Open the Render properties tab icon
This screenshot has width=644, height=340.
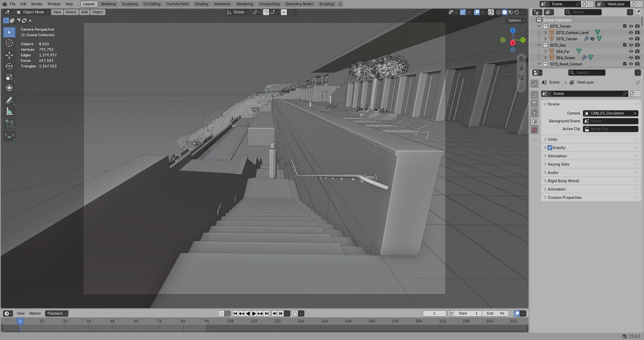click(534, 95)
